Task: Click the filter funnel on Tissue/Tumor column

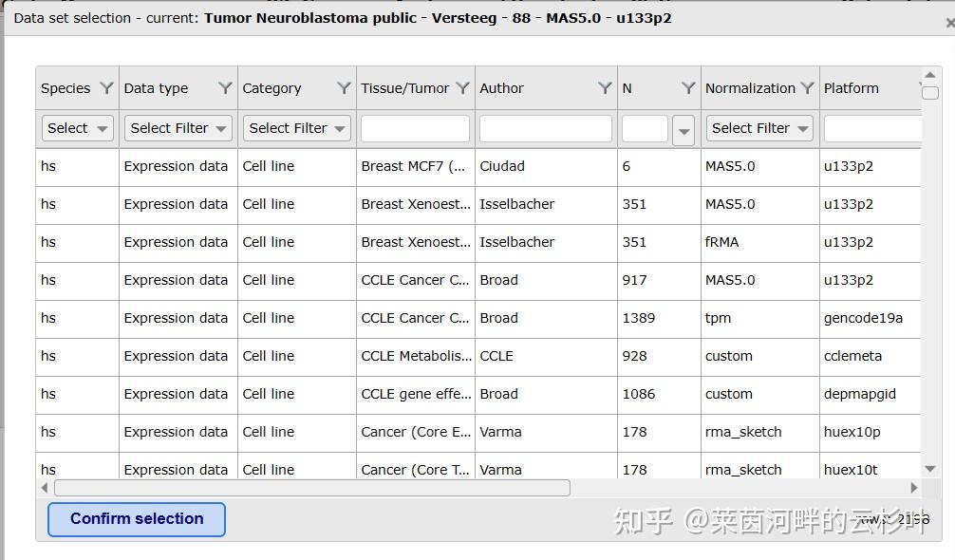Action: [464, 87]
